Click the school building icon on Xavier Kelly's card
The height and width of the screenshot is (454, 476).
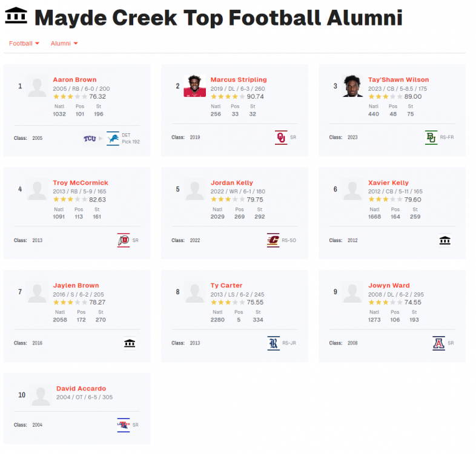tap(445, 240)
